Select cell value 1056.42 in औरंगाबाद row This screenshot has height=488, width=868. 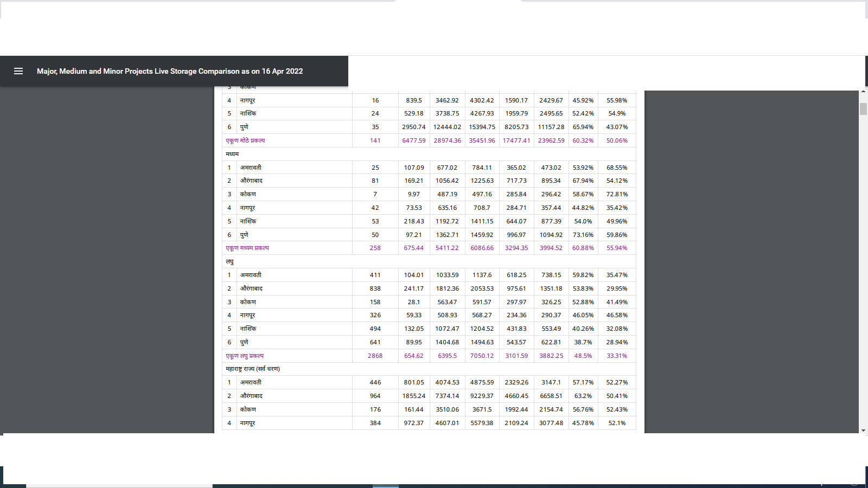447,181
